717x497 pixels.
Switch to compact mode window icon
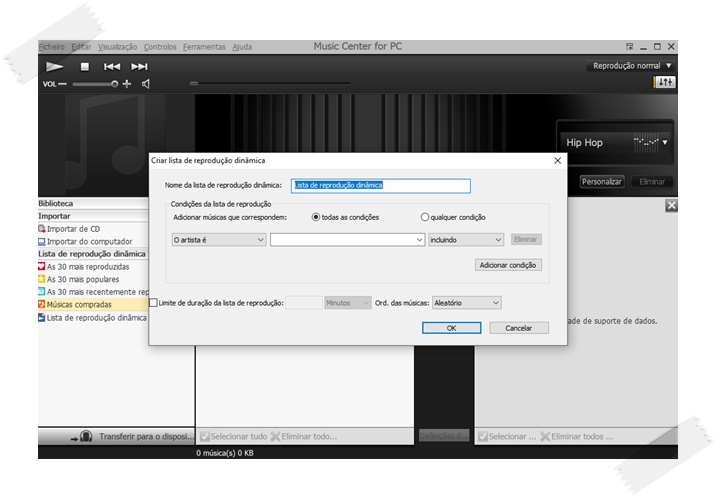point(630,47)
